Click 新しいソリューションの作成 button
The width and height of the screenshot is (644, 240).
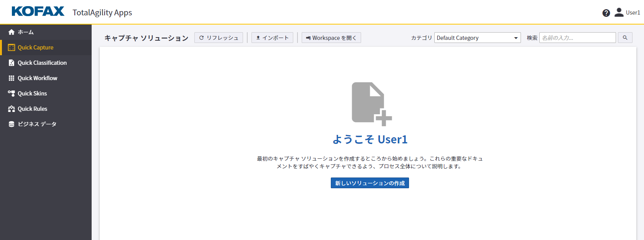(370, 183)
